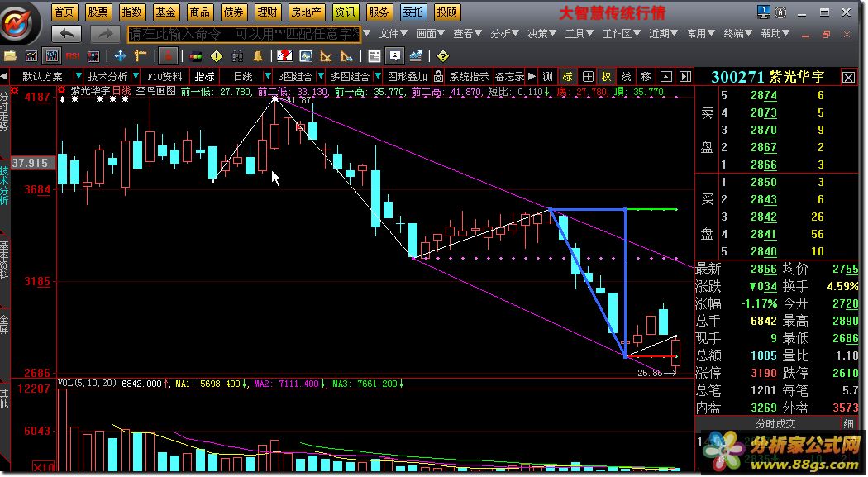Open the 工作区 menu
The height and width of the screenshot is (477, 868).
[621, 34]
